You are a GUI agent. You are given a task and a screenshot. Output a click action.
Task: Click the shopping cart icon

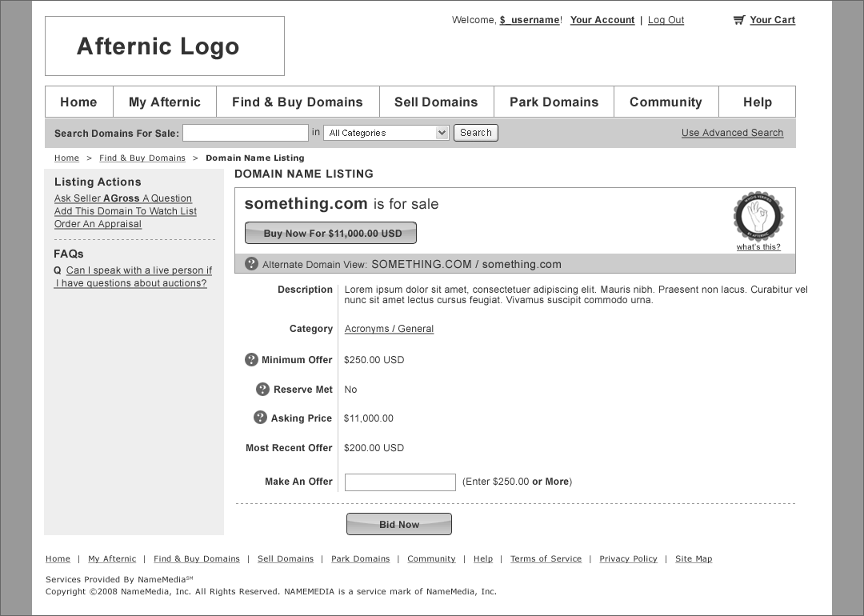click(739, 20)
